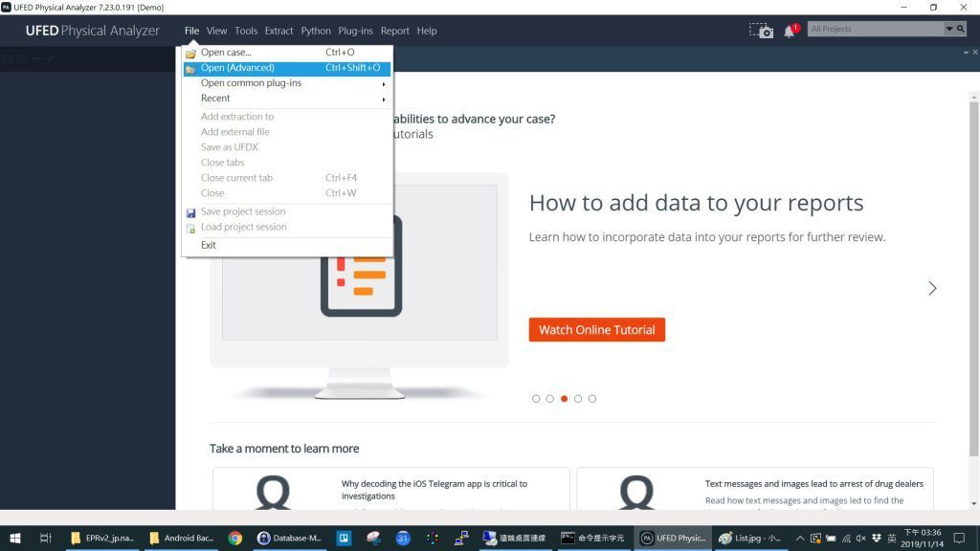Expand the All Projects dropdown arrow

(x=948, y=29)
